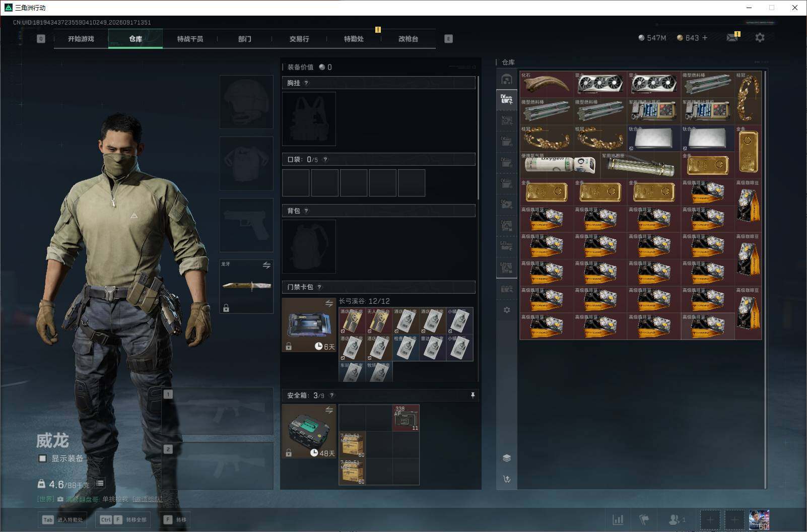Select the 便携氧气筒 Oxygen tank item

(x=560, y=165)
